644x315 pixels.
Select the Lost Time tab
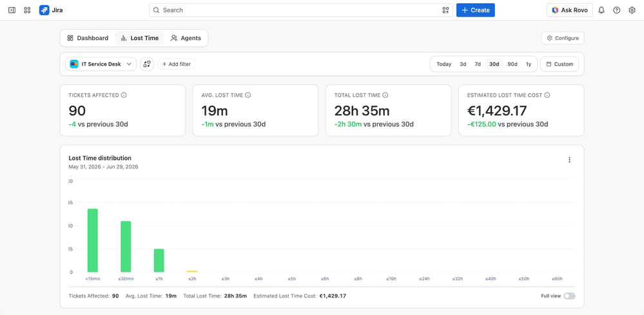pos(140,38)
